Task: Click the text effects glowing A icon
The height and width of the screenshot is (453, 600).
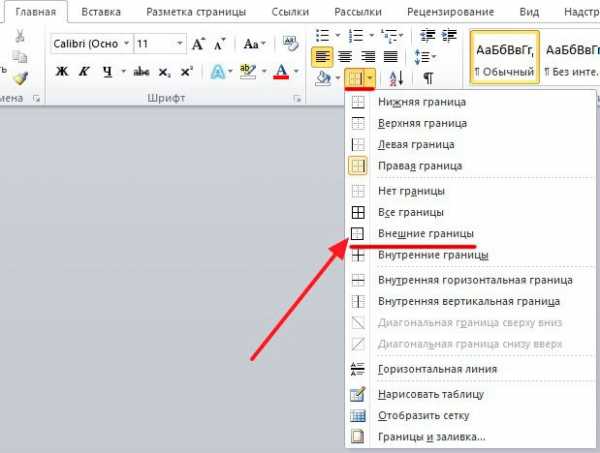Action: click(216, 72)
